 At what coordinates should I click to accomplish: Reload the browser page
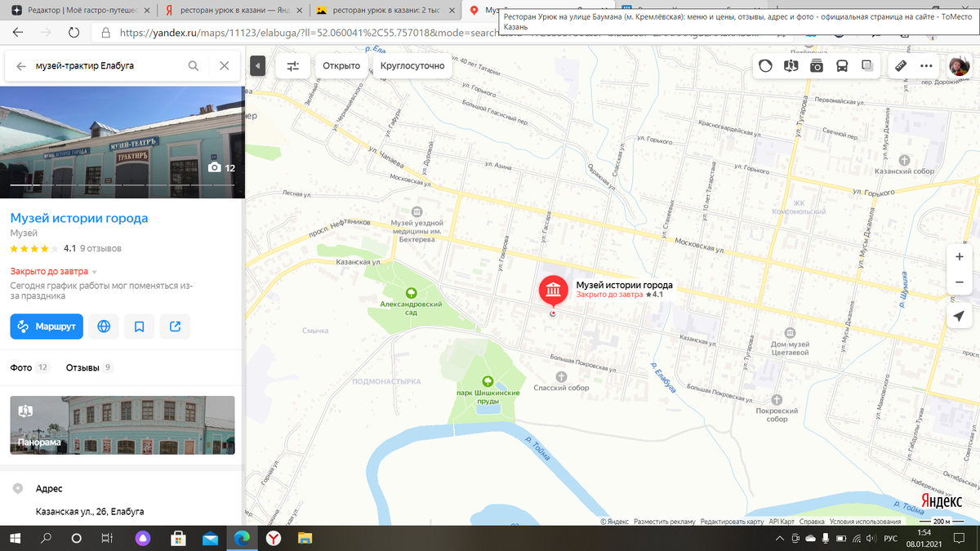coord(73,33)
